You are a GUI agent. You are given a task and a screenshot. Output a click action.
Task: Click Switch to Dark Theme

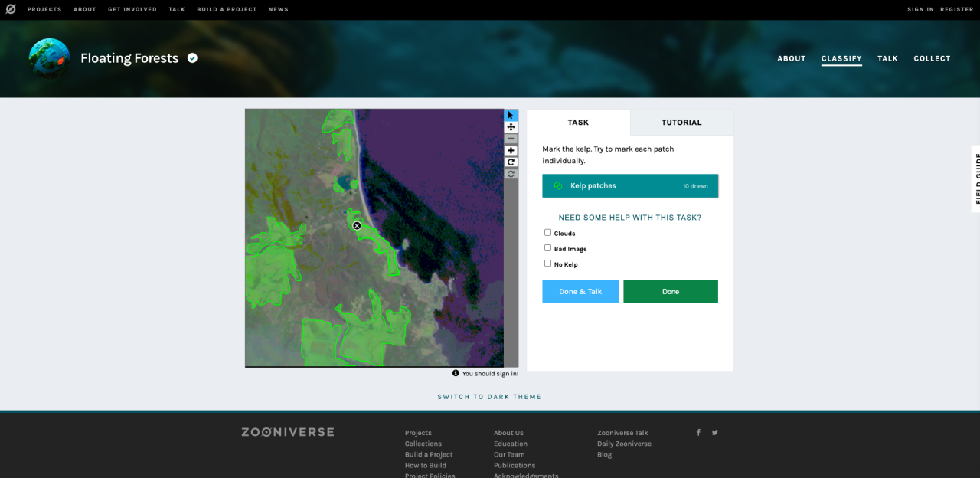pos(489,397)
